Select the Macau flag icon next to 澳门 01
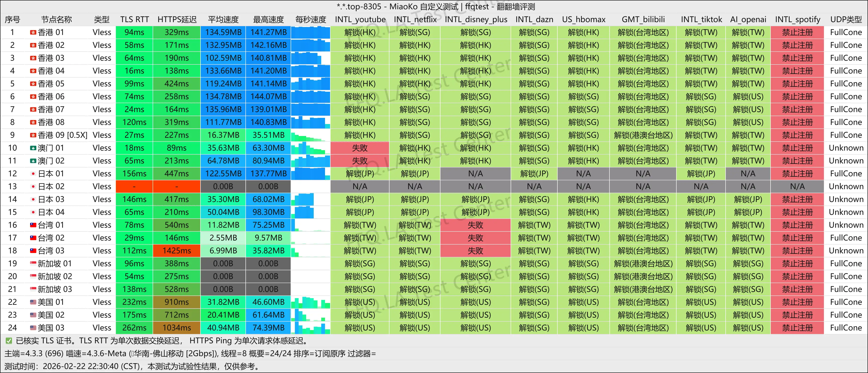The width and height of the screenshot is (868, 373). (x=33, y=148)
